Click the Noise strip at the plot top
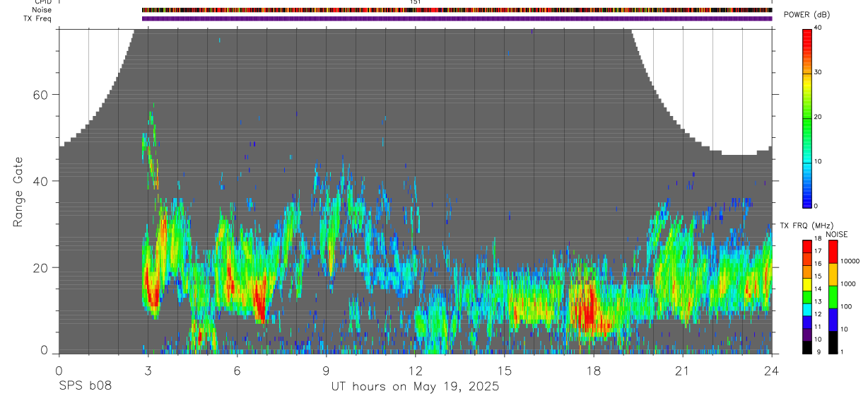Image resolution: width=868 pixels, height=401 pixels. tap(457, 11)
